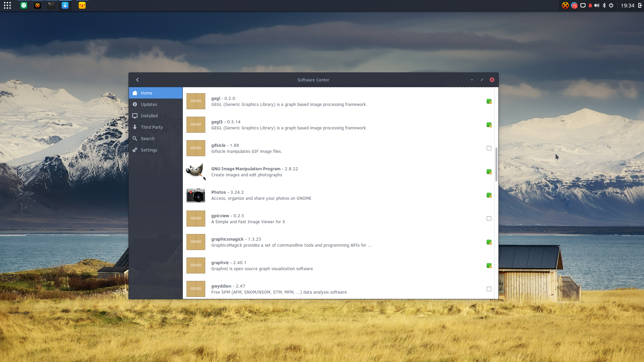This screenshot has height=362, width=644.
Task: Select the 'gegl3 - 0.3.14' title
Action: 226,122
